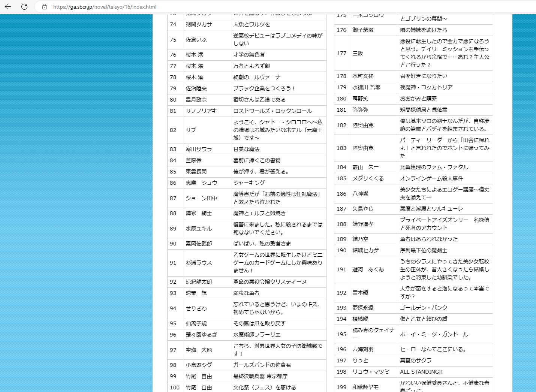Open site information lock icon
Image resolution: width=536 pixels, height=392 pixels.
point(45,7)
